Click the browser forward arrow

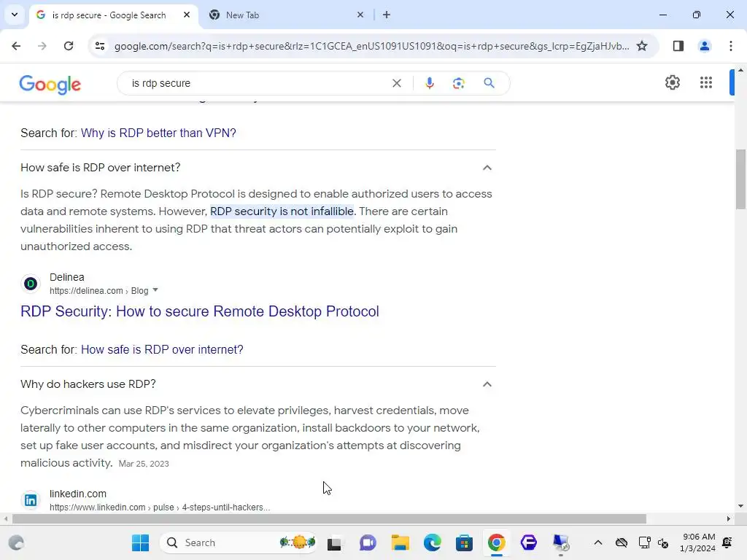(x=42, y=46)
